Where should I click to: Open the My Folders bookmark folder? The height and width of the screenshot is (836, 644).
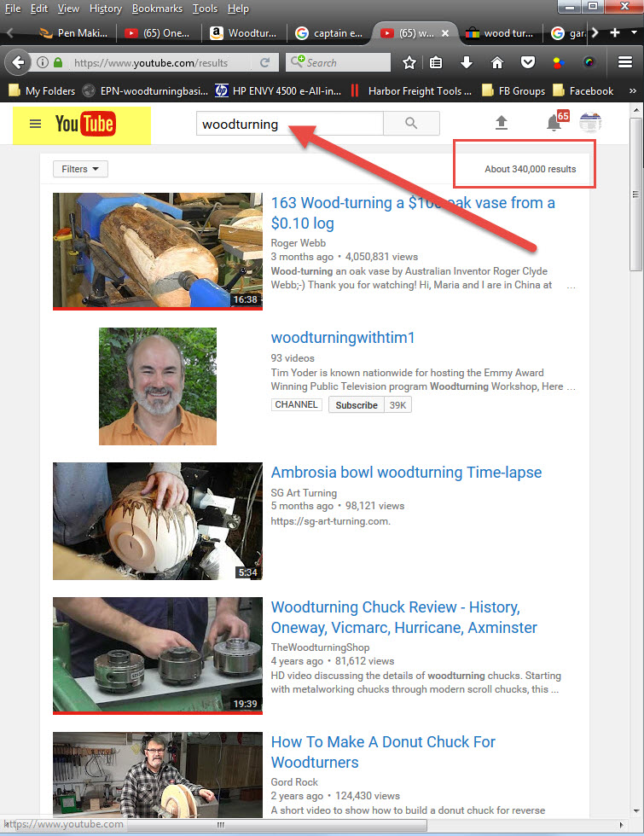[42, 91]
